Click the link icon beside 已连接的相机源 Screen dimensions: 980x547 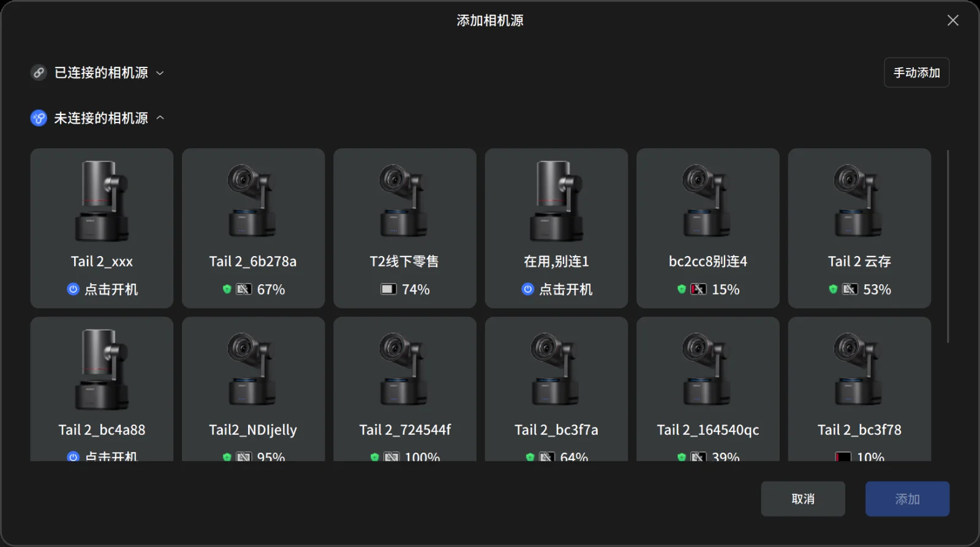point(39,73)
